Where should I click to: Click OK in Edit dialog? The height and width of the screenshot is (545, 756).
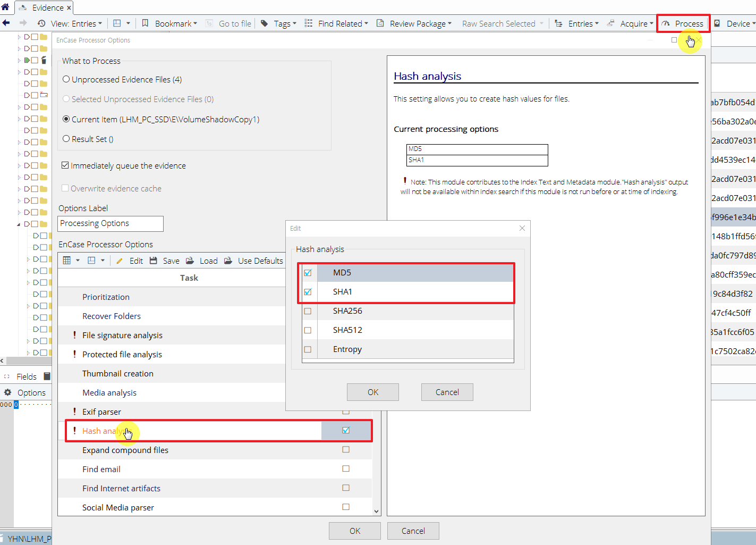[x=373, y=392]
